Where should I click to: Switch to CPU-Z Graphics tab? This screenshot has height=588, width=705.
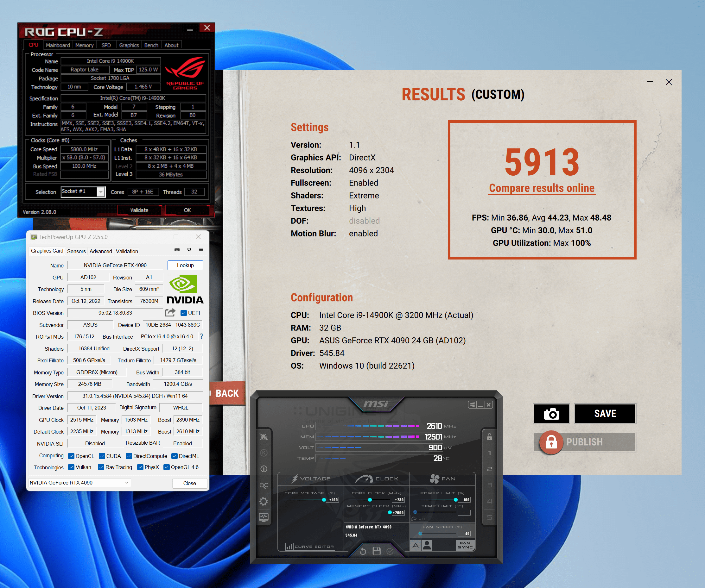point(129,45)
